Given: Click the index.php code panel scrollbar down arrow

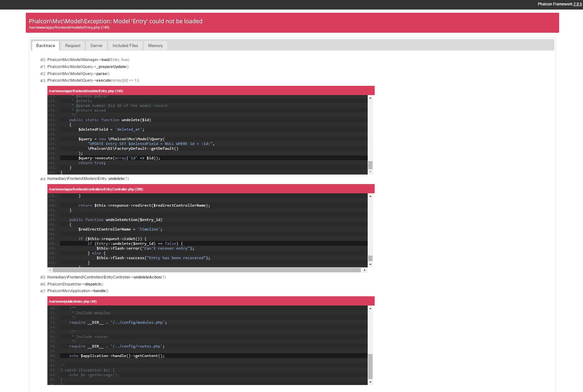Looking at the screenshot, I should tap(370, 382).
